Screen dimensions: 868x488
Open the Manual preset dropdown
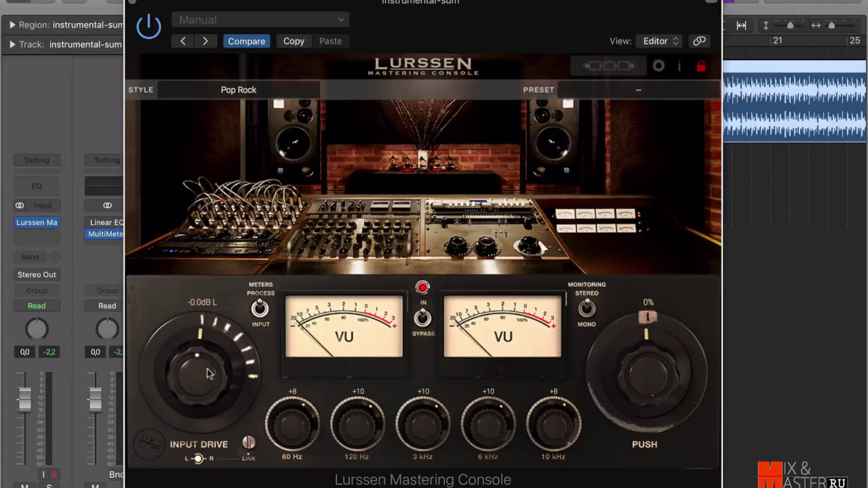click(260, 20)
